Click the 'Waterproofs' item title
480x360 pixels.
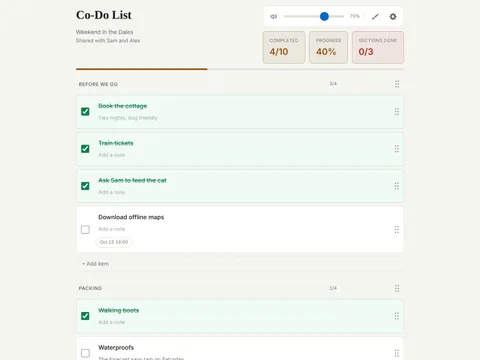[116, 348]
